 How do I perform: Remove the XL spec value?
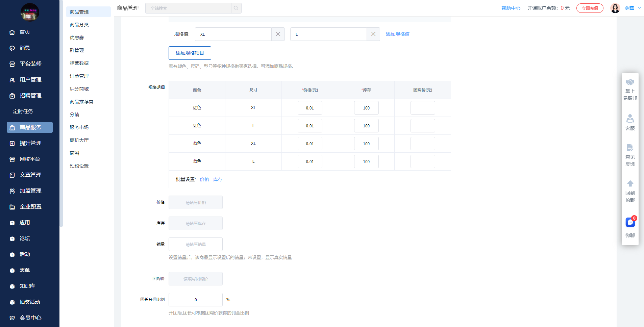point(278,34)
